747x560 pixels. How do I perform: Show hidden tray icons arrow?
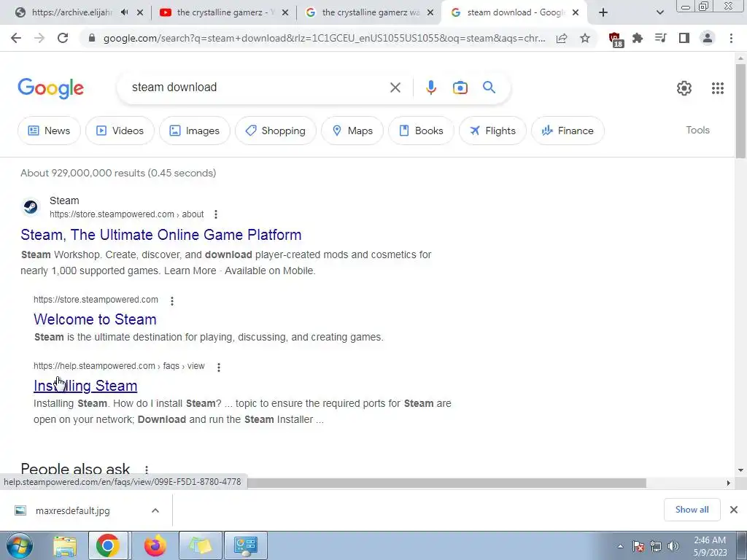(620, 547)
